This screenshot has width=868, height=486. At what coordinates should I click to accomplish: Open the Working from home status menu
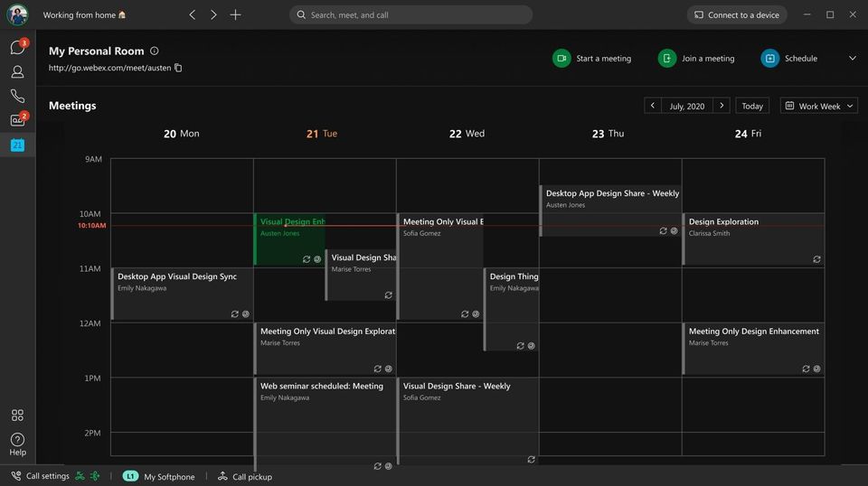point(84,15)
